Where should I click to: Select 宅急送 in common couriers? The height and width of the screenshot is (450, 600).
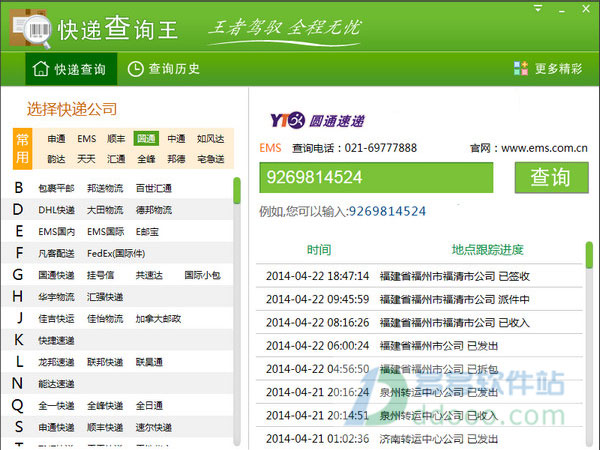pos(210,159)
